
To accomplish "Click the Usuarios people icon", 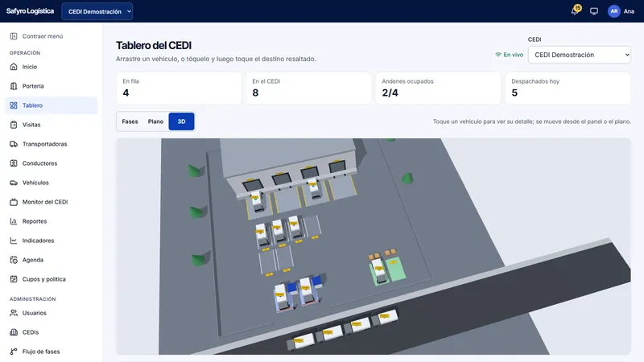I will (x=14, y=313).
